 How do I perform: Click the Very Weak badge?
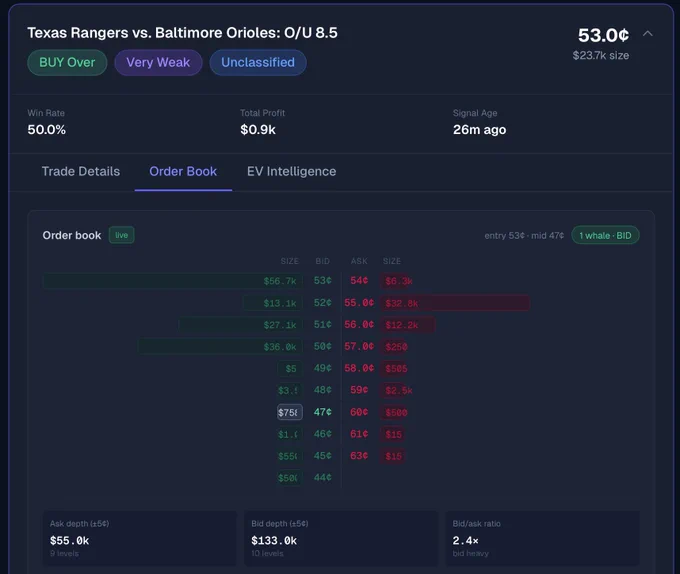(x=158, y=62)
